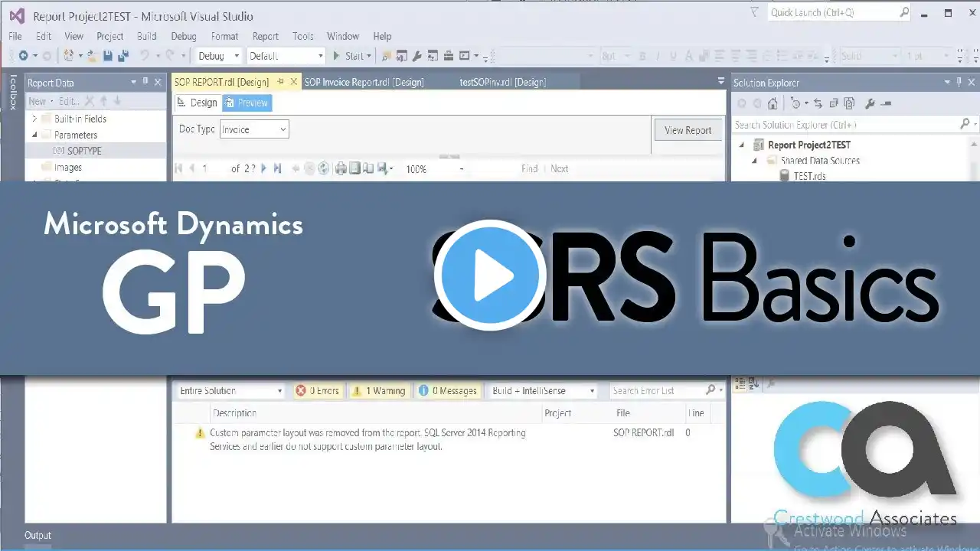The width and height of the screenshot is (980, 551).
Task: Pin the Report Data panel
Action: click(x=145, y=82)
